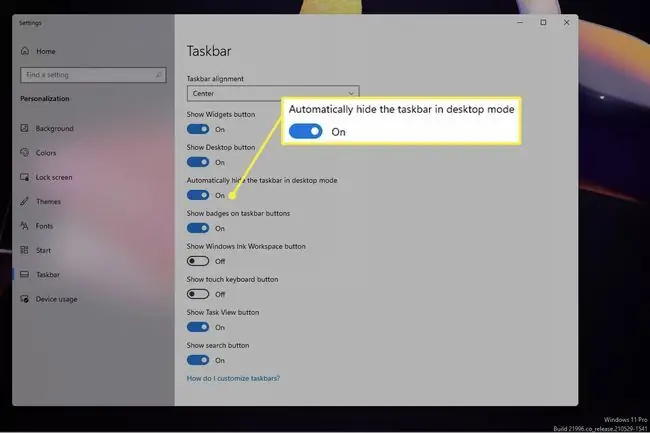This screenshot has width=650, height=433.
Task: Click the Colors palette icon
Action: coord(24,152)
